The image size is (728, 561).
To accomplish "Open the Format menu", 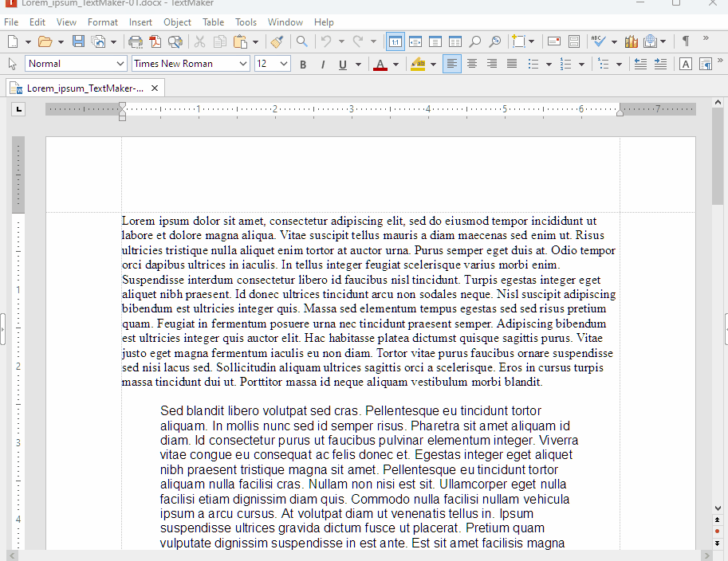I will coord(103,22).
